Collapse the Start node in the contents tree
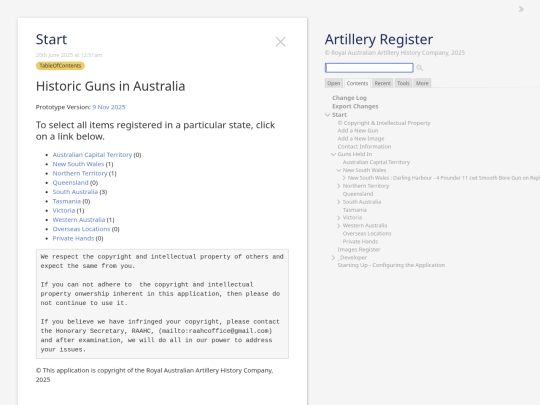 click(x=328, y=115)
